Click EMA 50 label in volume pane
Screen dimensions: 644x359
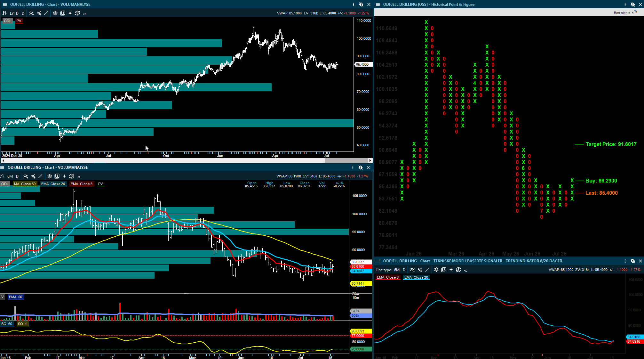point(15,297)
